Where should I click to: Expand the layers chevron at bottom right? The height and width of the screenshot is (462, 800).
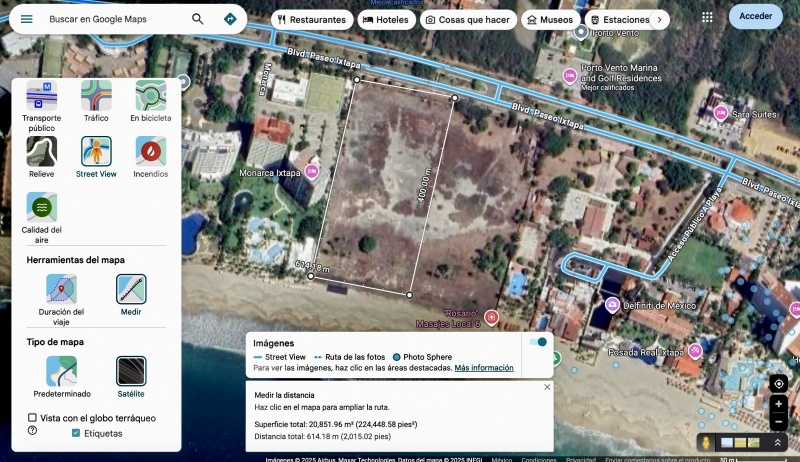click(x=777, y=442)
